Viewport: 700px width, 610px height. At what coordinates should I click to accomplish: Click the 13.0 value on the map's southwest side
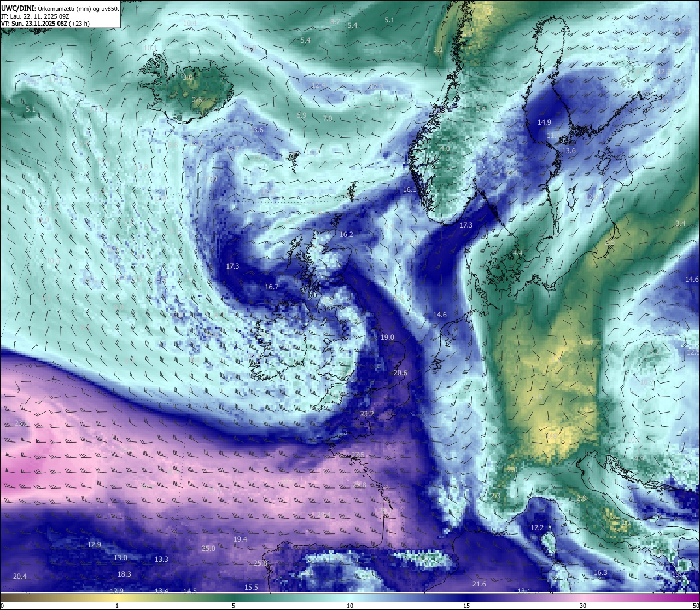(x=120, y=558)
